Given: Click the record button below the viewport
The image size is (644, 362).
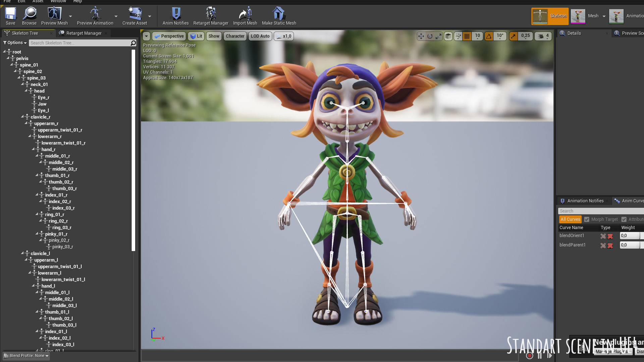Looking at the screenshot, I should click(530, 356).
